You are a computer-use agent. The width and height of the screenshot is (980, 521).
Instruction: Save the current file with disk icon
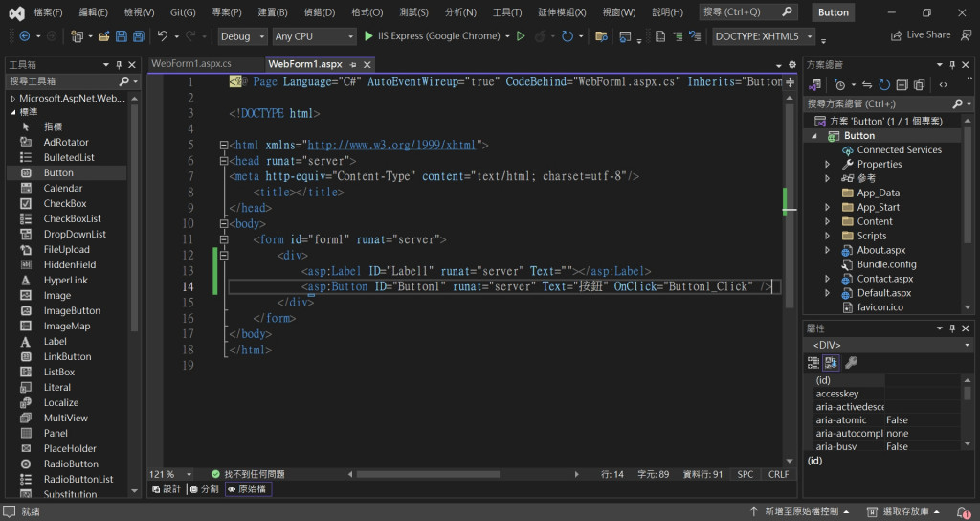click(x=122, y=36)
